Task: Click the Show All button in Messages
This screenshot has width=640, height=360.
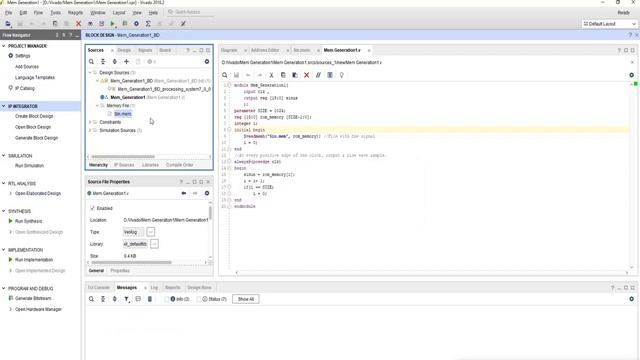Action: pos(246,299)
